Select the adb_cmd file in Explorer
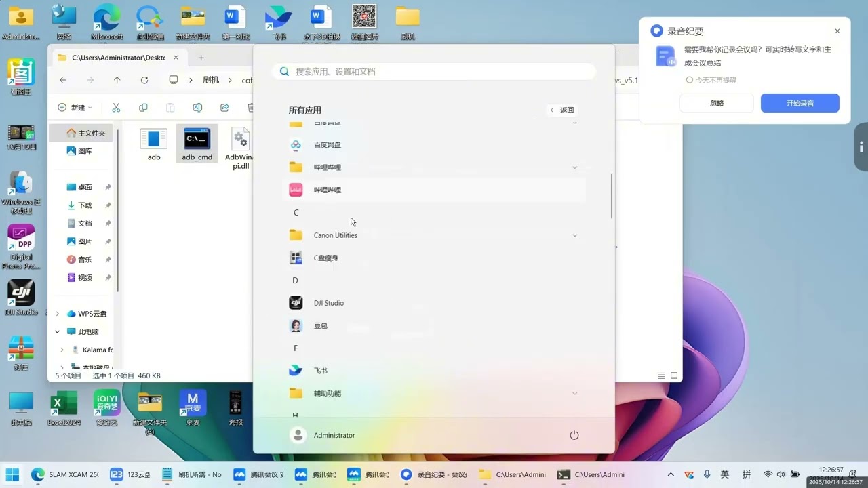868x488 pixels. [197, 144]
